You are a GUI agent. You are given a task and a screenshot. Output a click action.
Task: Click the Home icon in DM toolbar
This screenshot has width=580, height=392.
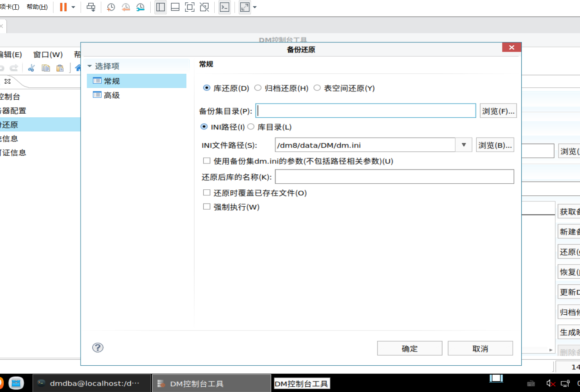click(x=78, y=68)
